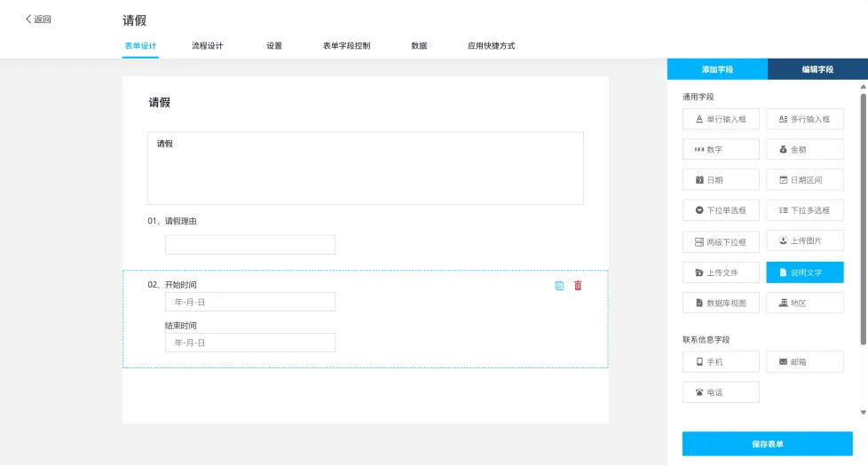The height and width of the screenshot is (465, 868).
Task: Click the field panel scroll down arrow
Action: (863, 413)
